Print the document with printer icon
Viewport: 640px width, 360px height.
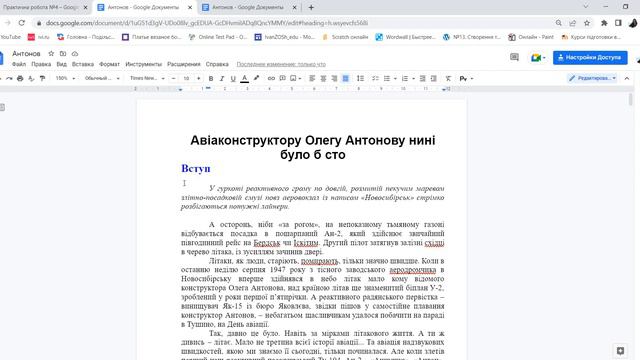(20, 78)
